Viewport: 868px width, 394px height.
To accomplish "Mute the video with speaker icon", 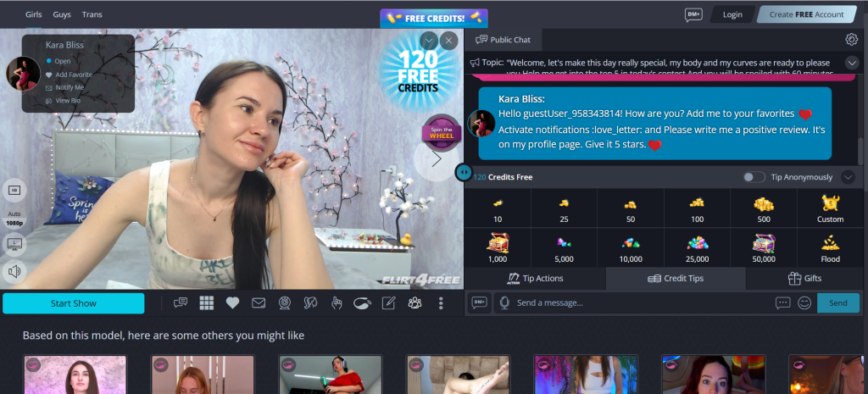I will (14, 271).
